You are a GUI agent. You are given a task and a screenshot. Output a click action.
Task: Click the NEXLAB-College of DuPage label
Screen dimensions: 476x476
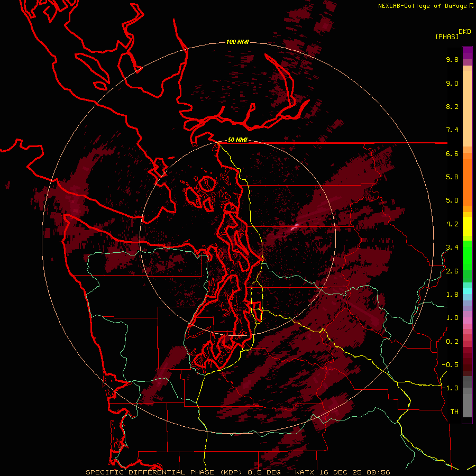pyautogui.click(x=423, y=6)
